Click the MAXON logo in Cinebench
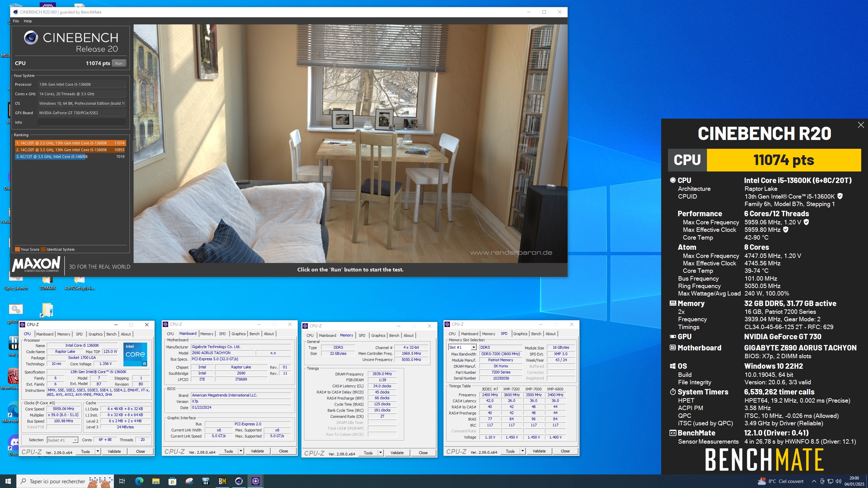This screenshot has height=488, width=868. (36, 264)
